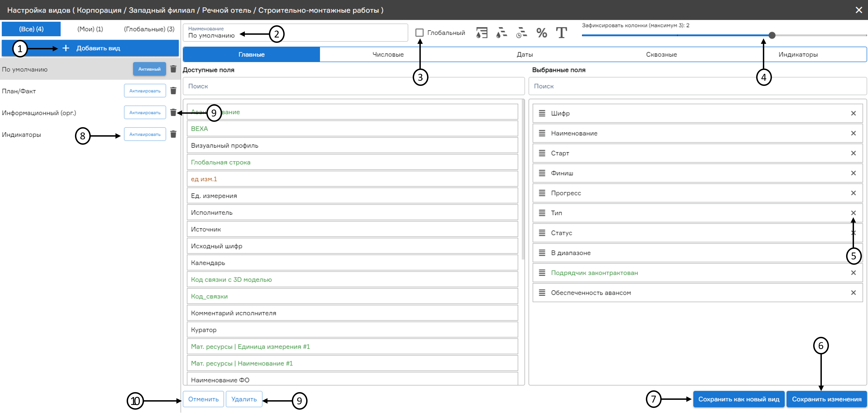The height and width of the screenshot is (416, 868).
Task: Remove Подрядчик законтрактован from selected fields
Action: click(x=853, y=273)
